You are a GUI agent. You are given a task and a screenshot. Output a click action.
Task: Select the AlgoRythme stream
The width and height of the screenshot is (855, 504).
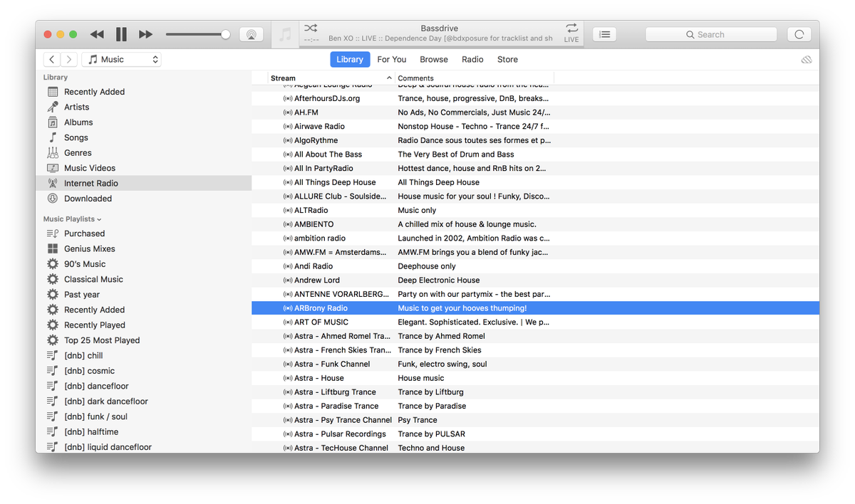[535, 140]
